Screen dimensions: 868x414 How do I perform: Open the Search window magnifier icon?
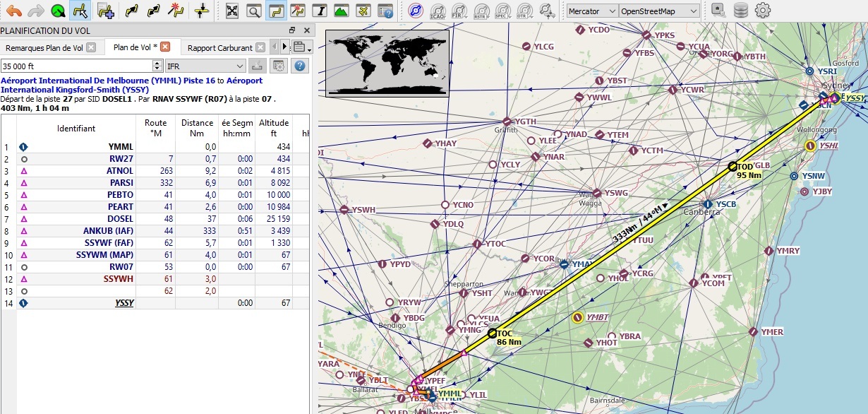pos(253,11)
